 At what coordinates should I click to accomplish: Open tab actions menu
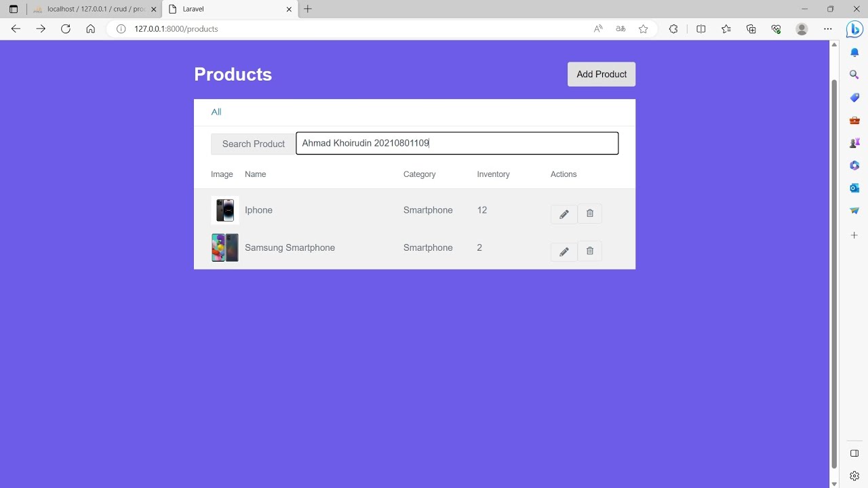tap(14, 9)
